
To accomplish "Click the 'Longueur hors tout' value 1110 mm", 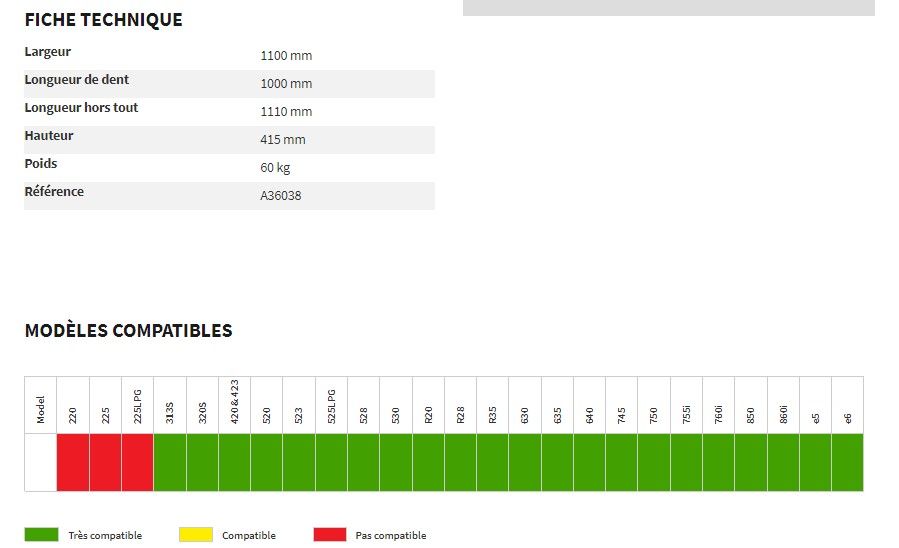I will [x=286, y=112].
